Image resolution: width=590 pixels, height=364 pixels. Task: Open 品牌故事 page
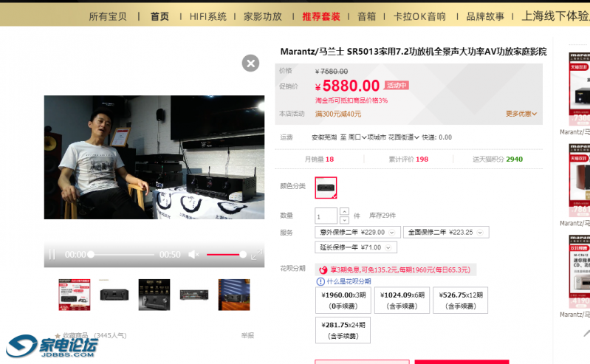(485, 16)
